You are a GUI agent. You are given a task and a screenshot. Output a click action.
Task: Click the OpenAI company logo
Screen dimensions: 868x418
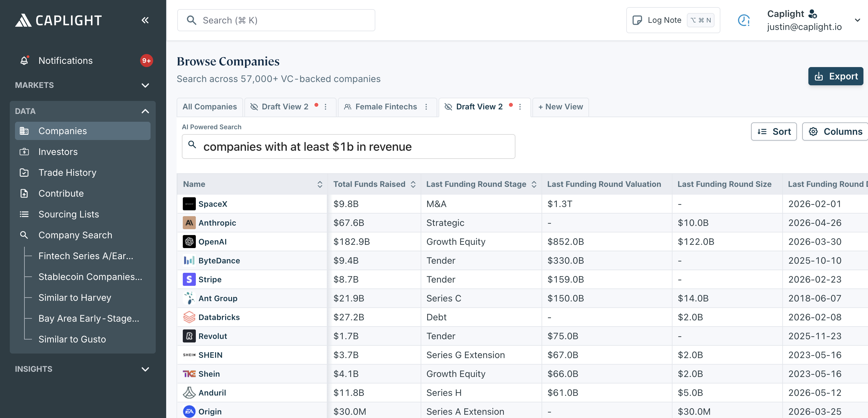coord(189,242)
